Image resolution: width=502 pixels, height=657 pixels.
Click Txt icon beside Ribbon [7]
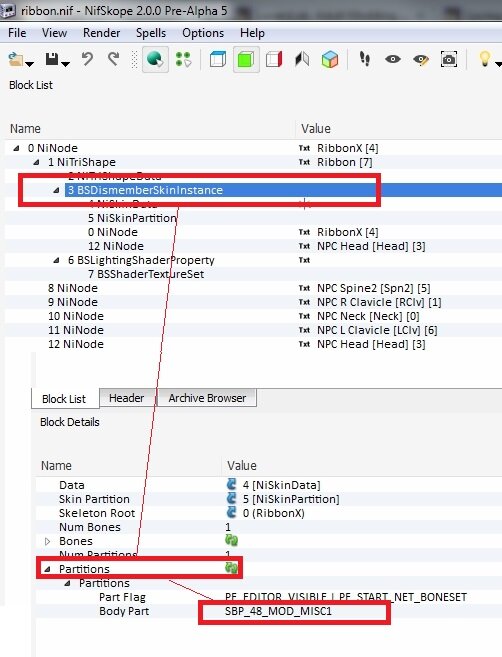[x=304, y=162]
